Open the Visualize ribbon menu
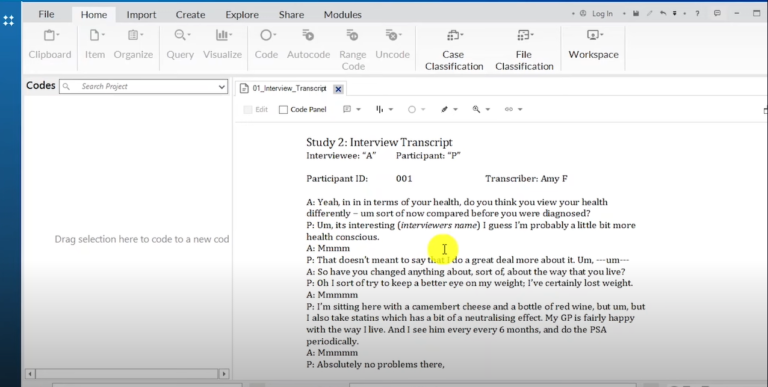This screenshot has width=768, height=387. (222, 45)
